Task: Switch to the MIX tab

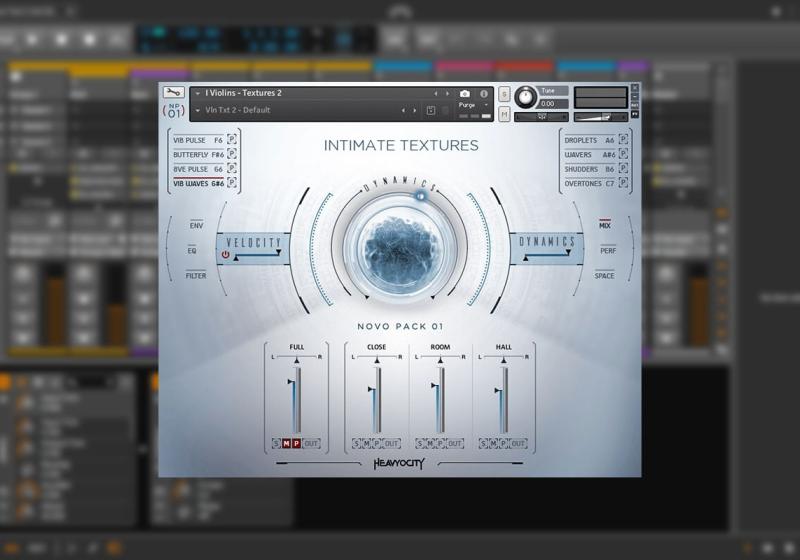Action: click(x=605, y=225)
